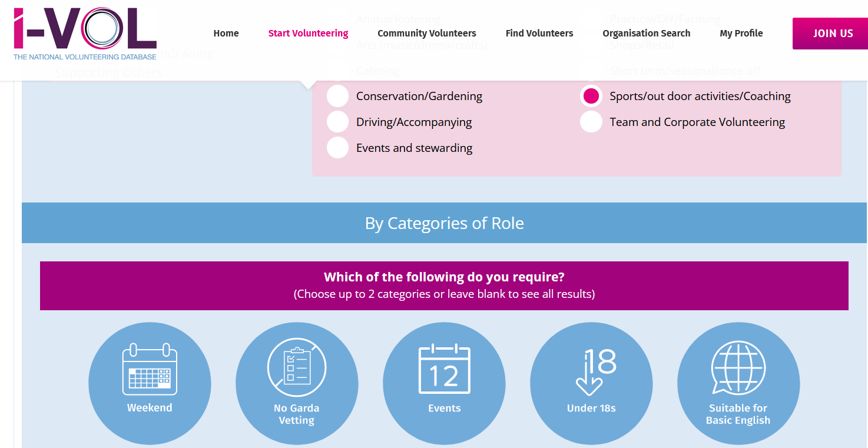Open Organisation Search in the navigation
Viewport: 868px width, 448px height.
[647, 34]
